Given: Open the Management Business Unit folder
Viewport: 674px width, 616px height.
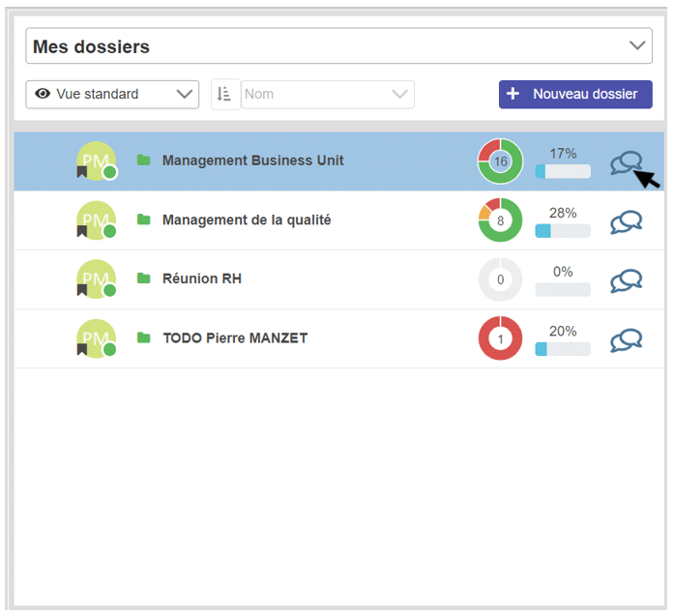Looking at the screenshot, I should point(252,161).
